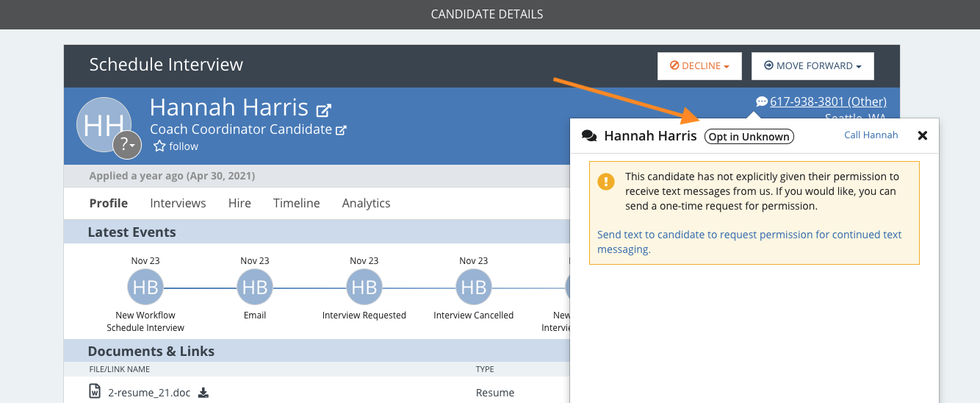Click the Coach Coordinator Candidate job title
The height and width of the screenshot is (403, 980).
[241, 129]
